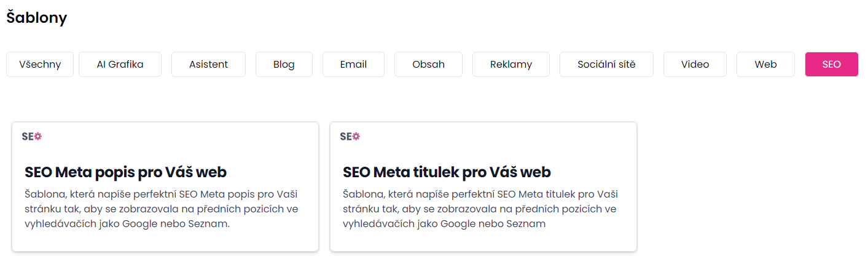Click the Šablony page heading
This screenshot has width=868, height=264.
click(36, 18)
